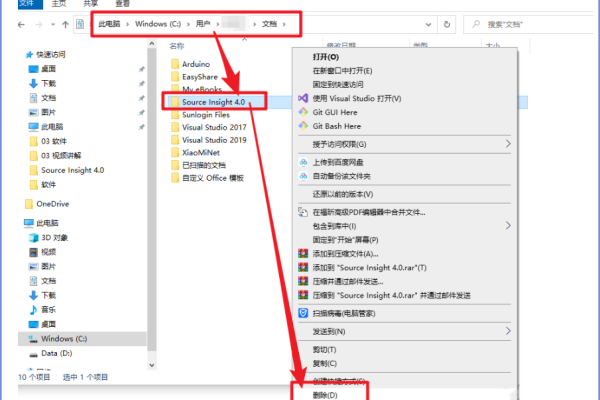Open Source Insight 4.0 in sidebar
This screenshot has width=600, height=400.
(73, 170)
